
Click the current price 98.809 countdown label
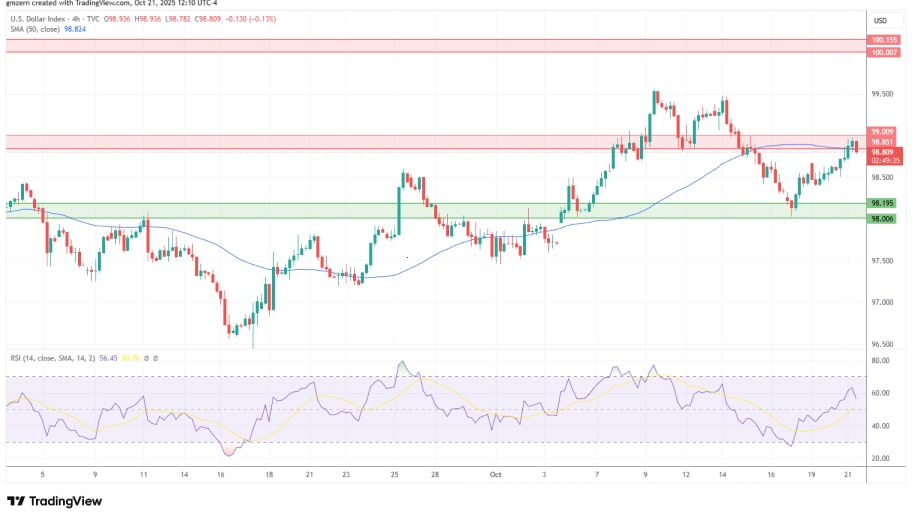883,155
